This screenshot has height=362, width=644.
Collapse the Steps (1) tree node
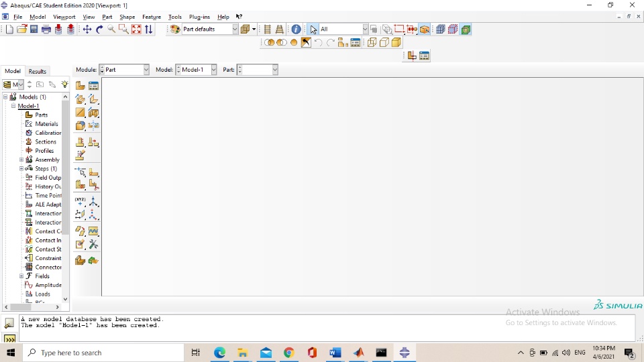point(21,169)
